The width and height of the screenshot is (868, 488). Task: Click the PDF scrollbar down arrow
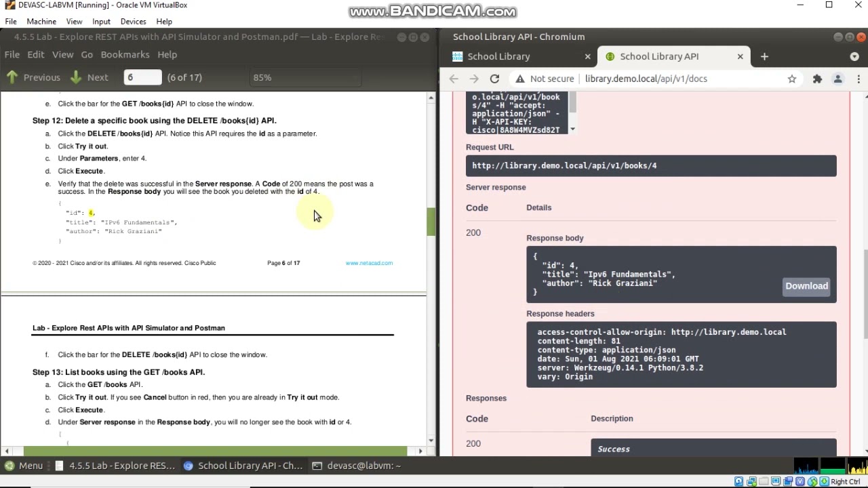tap(431, 441)
